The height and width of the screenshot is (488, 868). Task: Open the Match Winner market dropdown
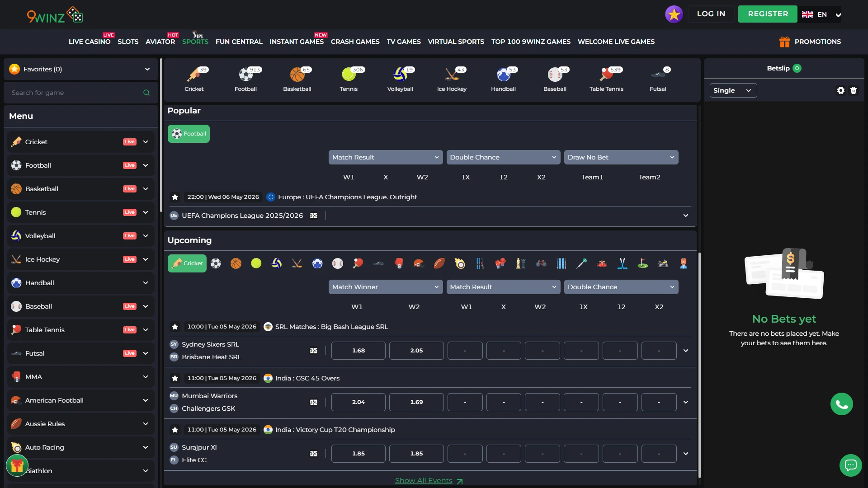coord(386,287)
